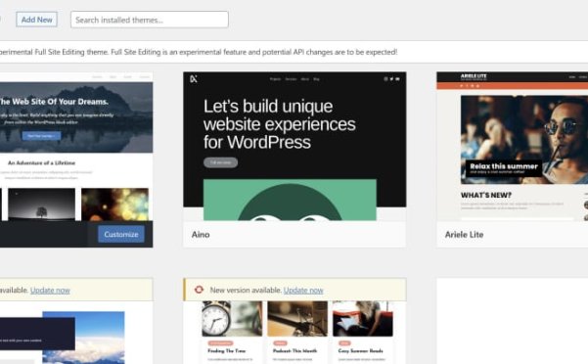Click Update now on the left theme card

[x=50, y=291]
